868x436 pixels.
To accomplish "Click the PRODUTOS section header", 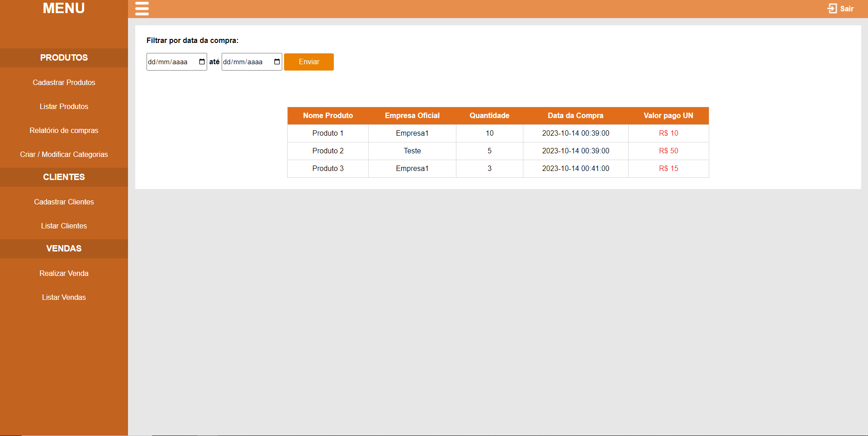I will pos(64,57).
